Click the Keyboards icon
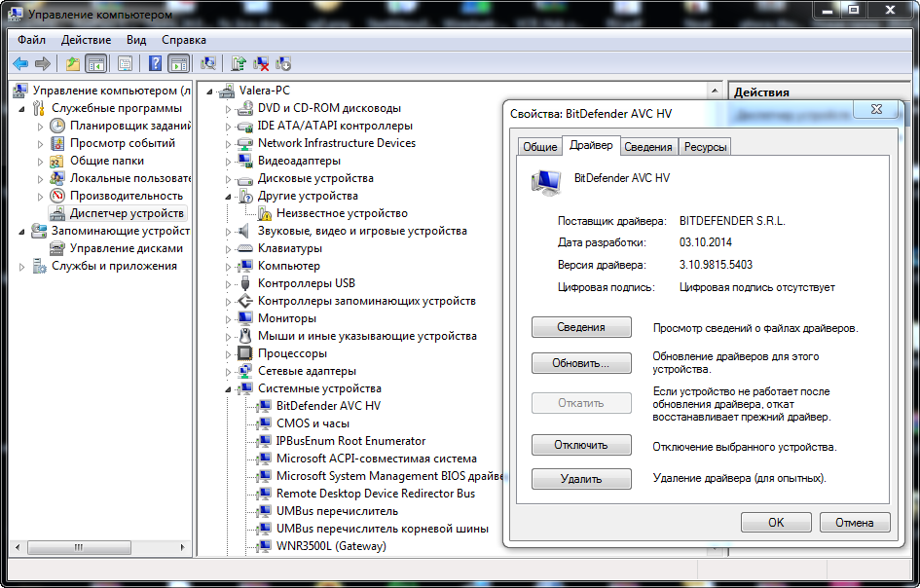Viewport: 920px width, 588px height. [x=244, y=248]
